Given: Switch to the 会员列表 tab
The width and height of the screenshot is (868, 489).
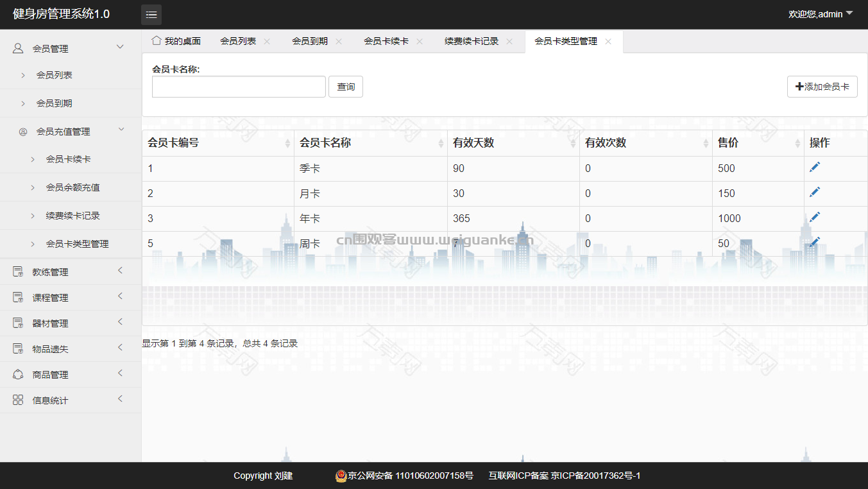Looking at the screenshot, I should (238, 41).
